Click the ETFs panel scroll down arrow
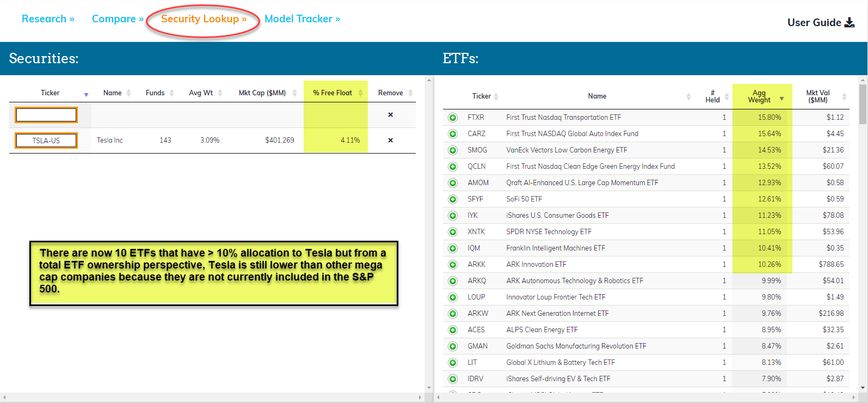The height and width of the screenshot is (403, 868). (863, 388)
